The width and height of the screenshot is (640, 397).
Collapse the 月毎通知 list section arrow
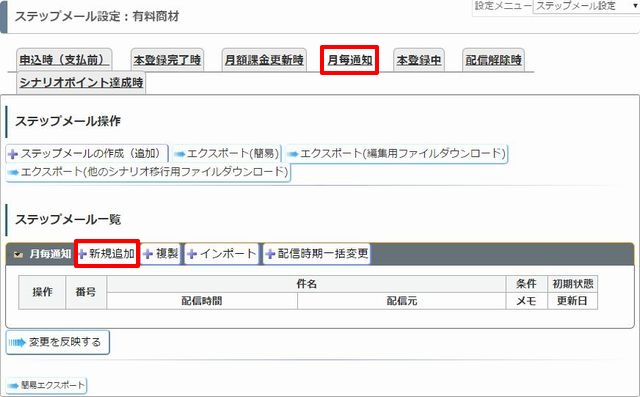(18, 254)
